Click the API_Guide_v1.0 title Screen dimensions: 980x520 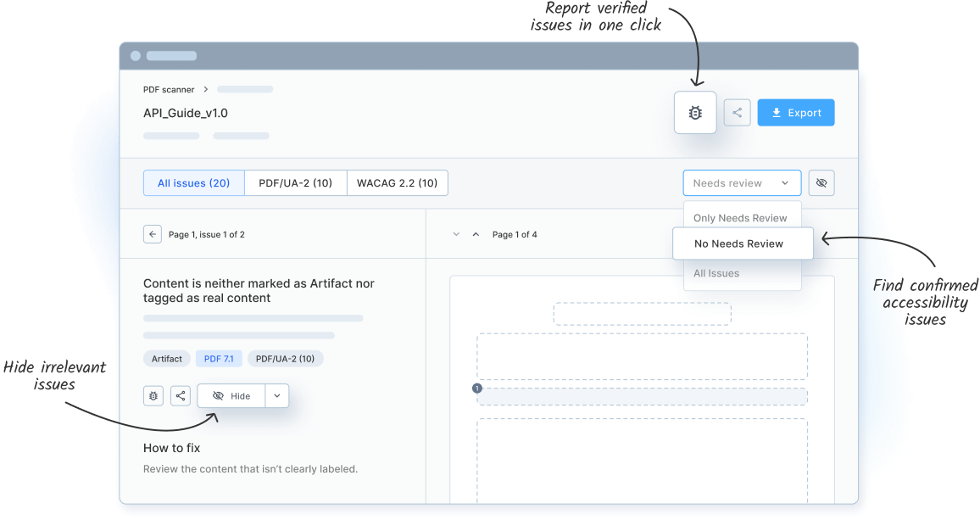click(186, 114)
